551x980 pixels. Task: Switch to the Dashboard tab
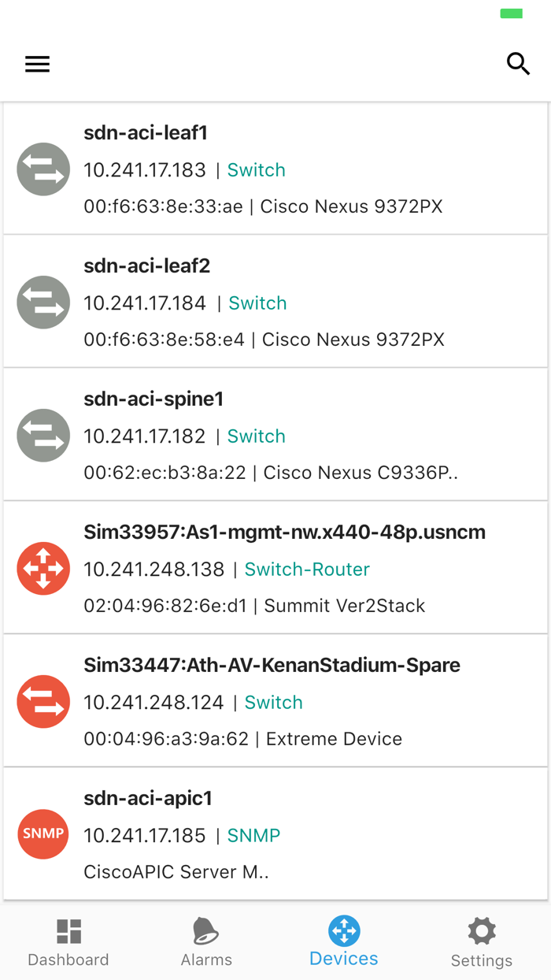(x=68, y=942)
